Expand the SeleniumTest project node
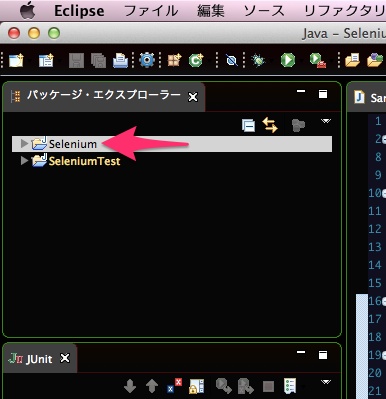386x399 pixels. point(24,161)
